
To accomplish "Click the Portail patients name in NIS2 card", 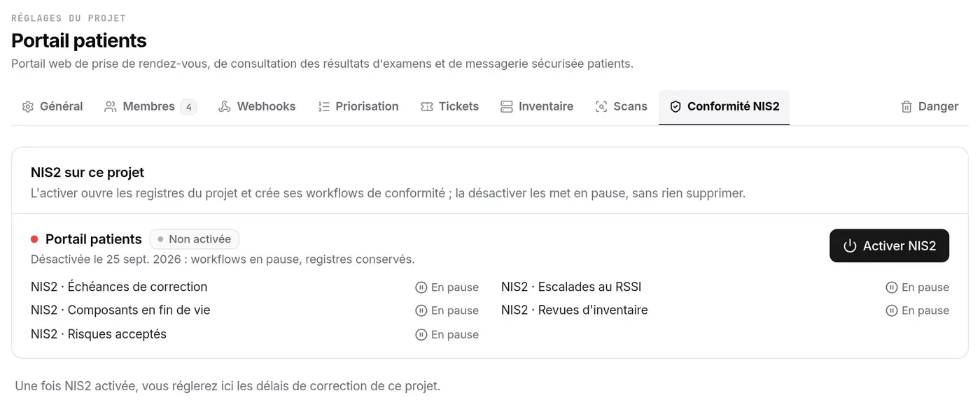I will tap(94, 239).
